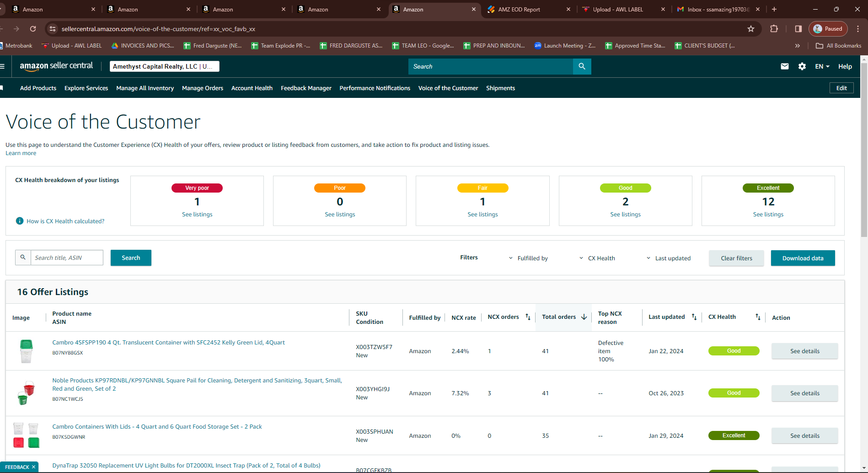
Task: Open Performance Notifications menu item
Action: point(375,88)
